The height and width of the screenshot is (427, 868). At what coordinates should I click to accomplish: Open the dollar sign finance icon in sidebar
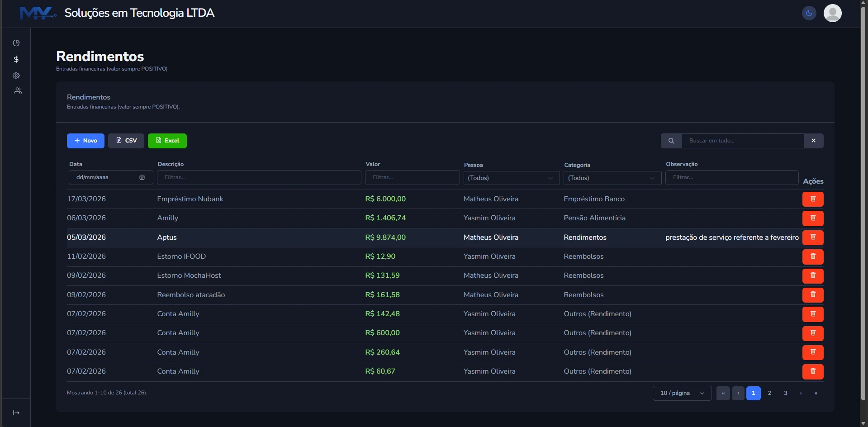pyautogui.click(x=16, y=59)
